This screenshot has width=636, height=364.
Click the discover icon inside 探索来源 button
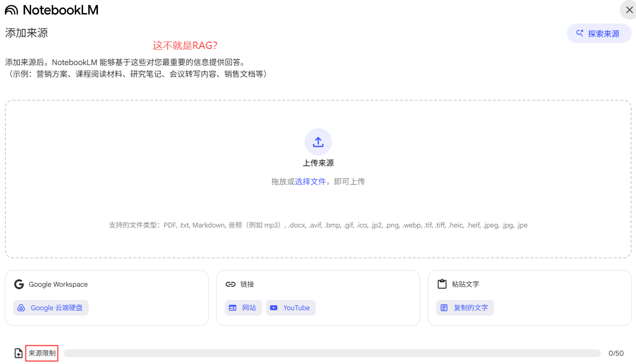point(580,33)
